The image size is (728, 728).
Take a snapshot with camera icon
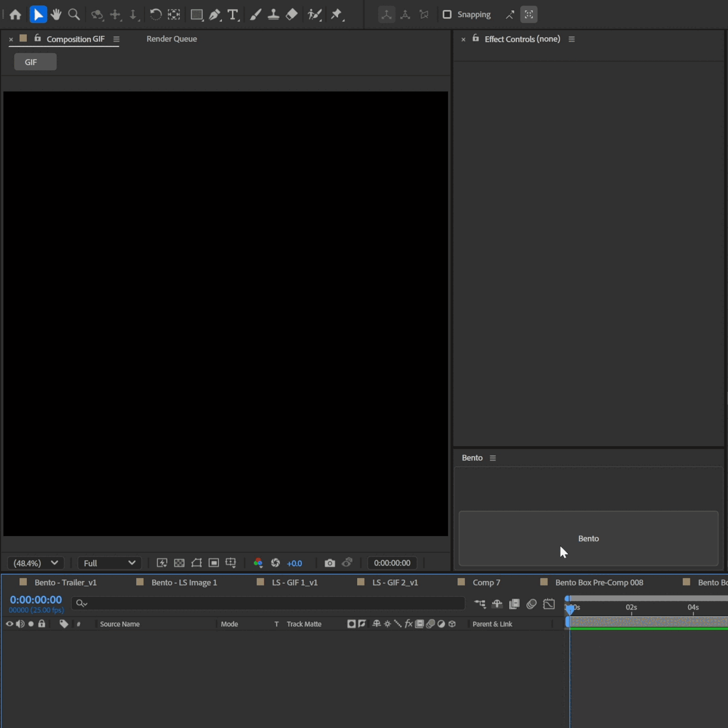[330, 563]
